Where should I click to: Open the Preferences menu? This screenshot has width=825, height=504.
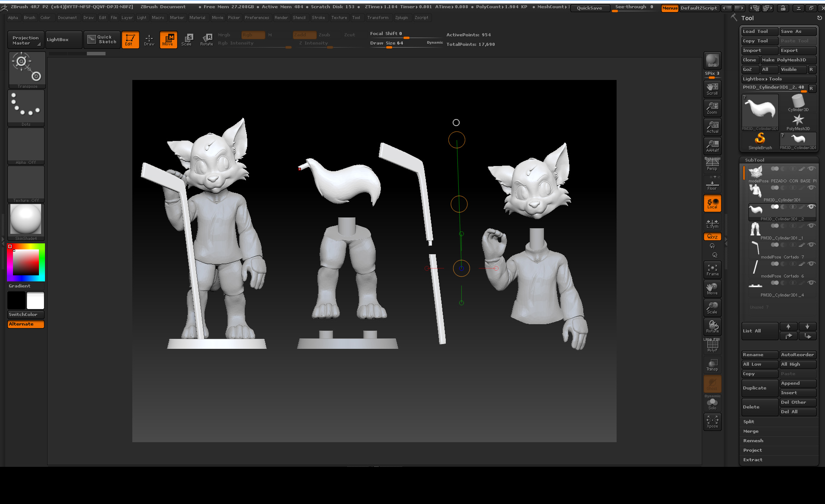pyautogui.click(x=256, y=18)
